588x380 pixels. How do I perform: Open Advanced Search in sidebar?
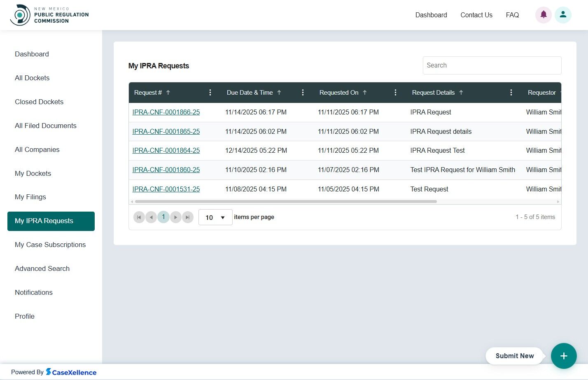click(42, 268)
